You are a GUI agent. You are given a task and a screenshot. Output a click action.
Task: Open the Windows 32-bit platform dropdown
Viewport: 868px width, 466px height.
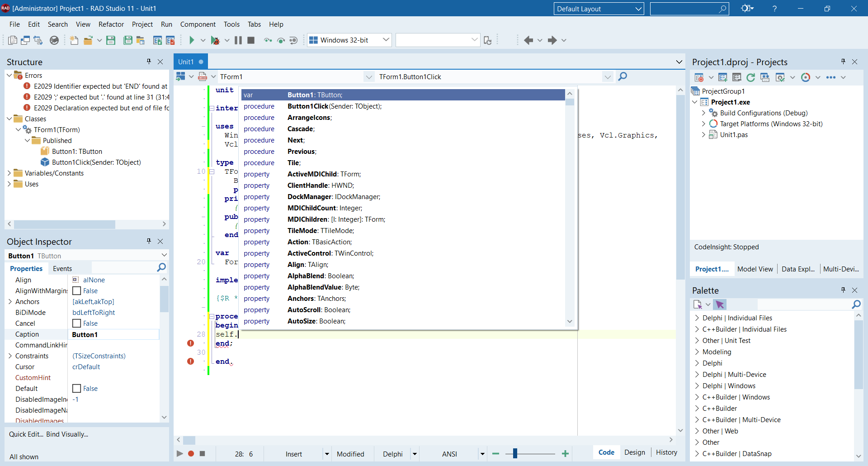[x=386, y=40]
